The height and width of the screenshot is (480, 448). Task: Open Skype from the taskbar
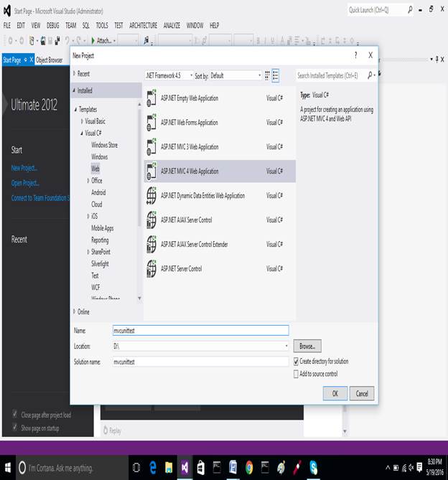pos(313,468)
